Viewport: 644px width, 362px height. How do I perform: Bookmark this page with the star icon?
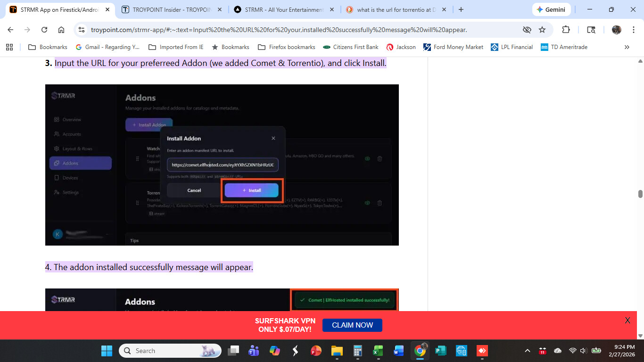click(x=542, y=30)
